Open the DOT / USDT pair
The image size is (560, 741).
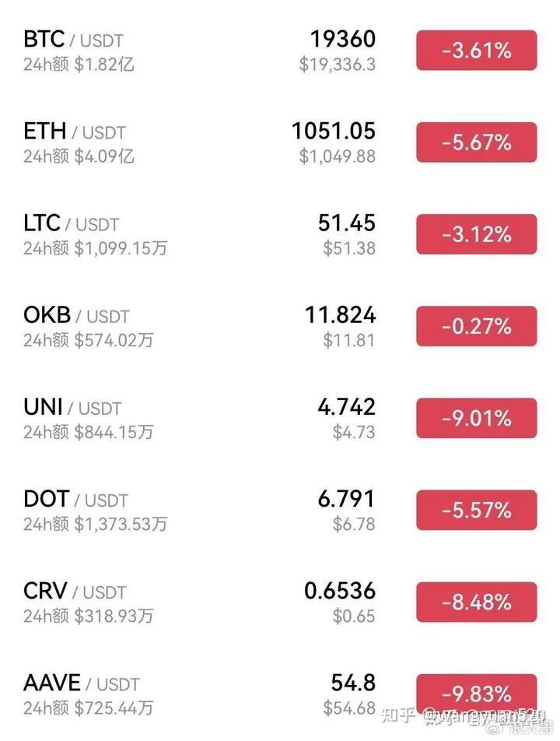pyautogui.click(x=75, y=499)
